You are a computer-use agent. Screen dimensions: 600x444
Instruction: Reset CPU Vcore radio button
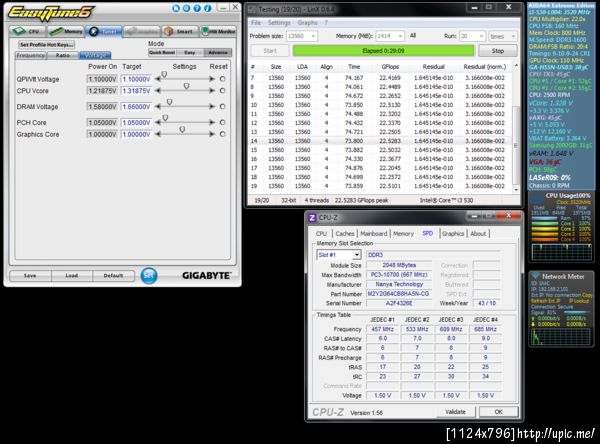[x=222, y=91]
